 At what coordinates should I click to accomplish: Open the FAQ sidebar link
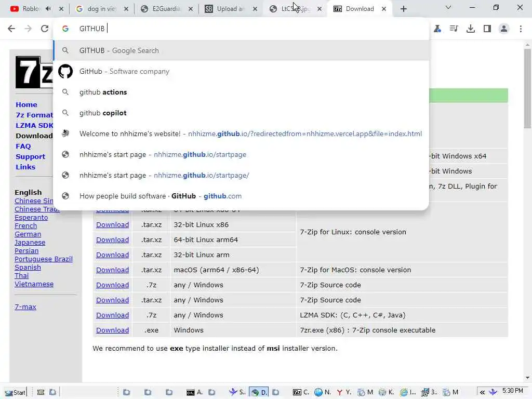click(x=23, y=146)
